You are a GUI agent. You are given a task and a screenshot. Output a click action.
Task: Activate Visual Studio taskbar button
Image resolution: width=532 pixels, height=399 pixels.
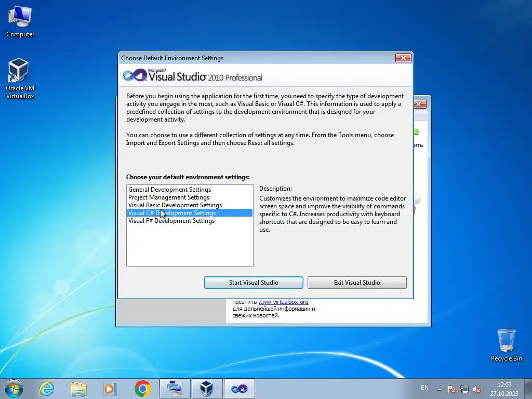coord(239,389)
